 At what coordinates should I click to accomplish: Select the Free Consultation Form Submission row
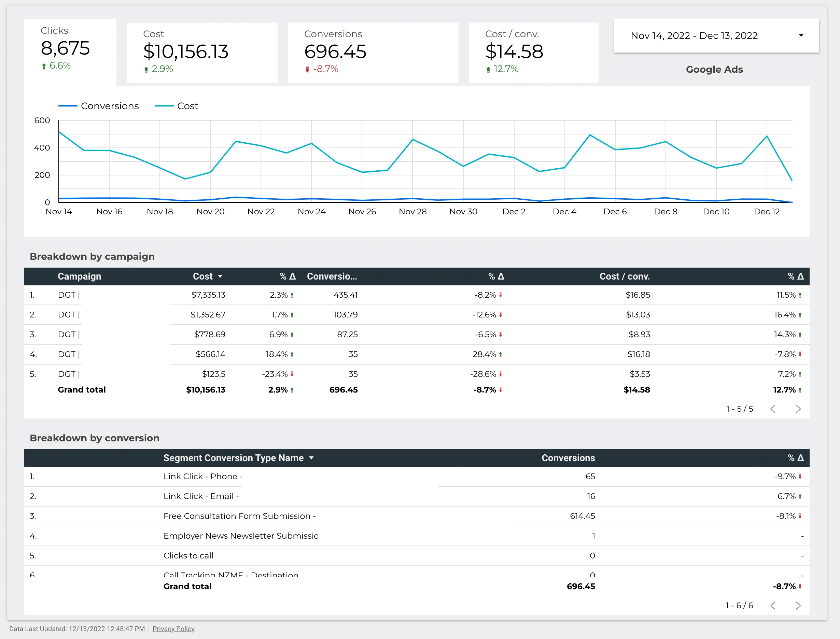tap(239, 516)
